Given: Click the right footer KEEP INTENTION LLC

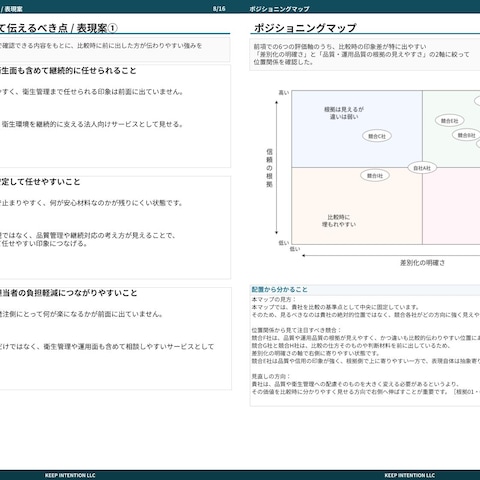Looking at the screenshot, I should tap(410, 475).
